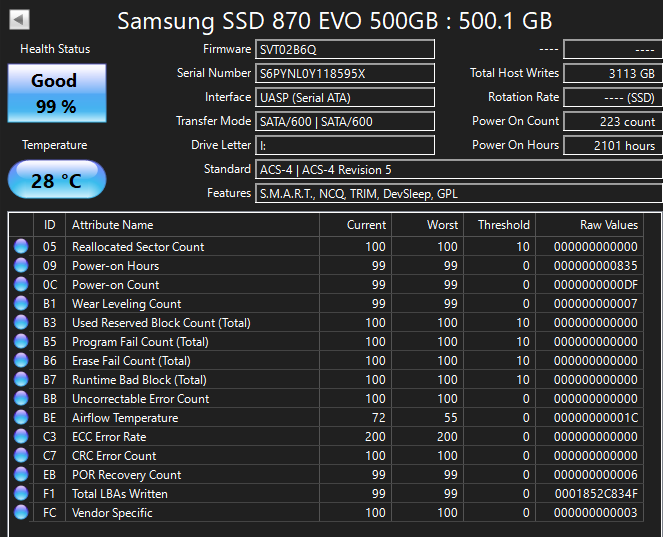Click the status orb for Power-on Hours row
This screenshot has width=663, height=537.
coord(21,265)
